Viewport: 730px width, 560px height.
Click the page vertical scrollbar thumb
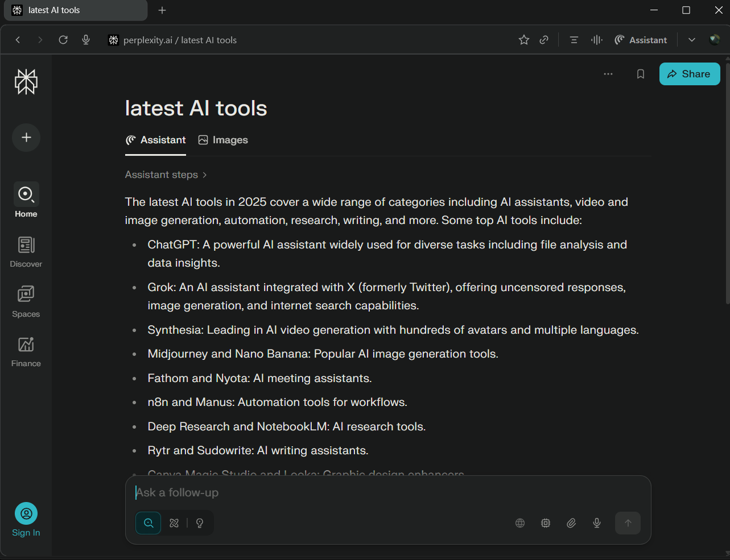727,182
